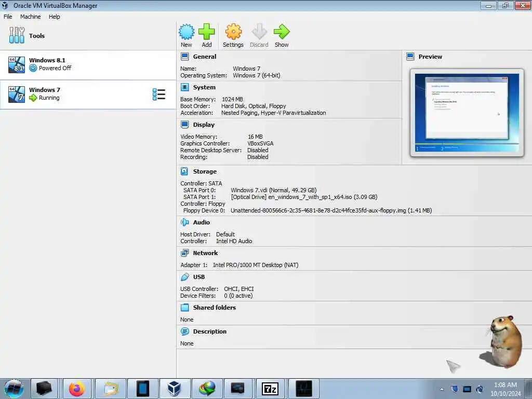Click the USB section plug icon
This screenshot has width=532, height=399.
pos(184,277)
